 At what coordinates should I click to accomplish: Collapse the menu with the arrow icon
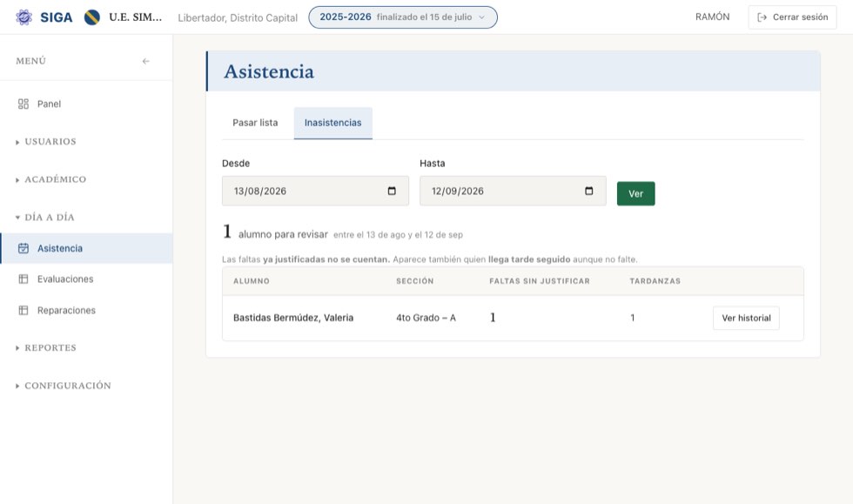click(x=146, y=61)
